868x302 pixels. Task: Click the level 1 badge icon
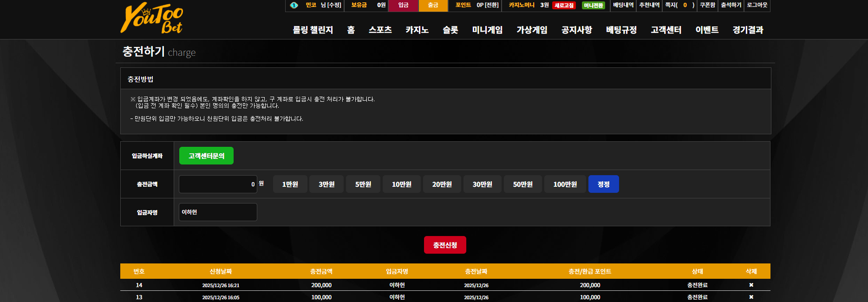click(x=294, y=5)
